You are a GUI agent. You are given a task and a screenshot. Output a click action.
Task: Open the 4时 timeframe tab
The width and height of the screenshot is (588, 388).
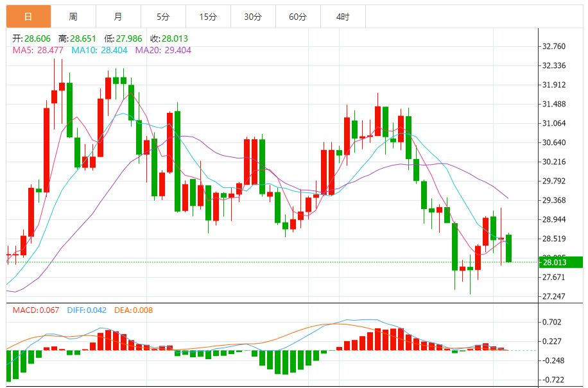pos(343,17)
